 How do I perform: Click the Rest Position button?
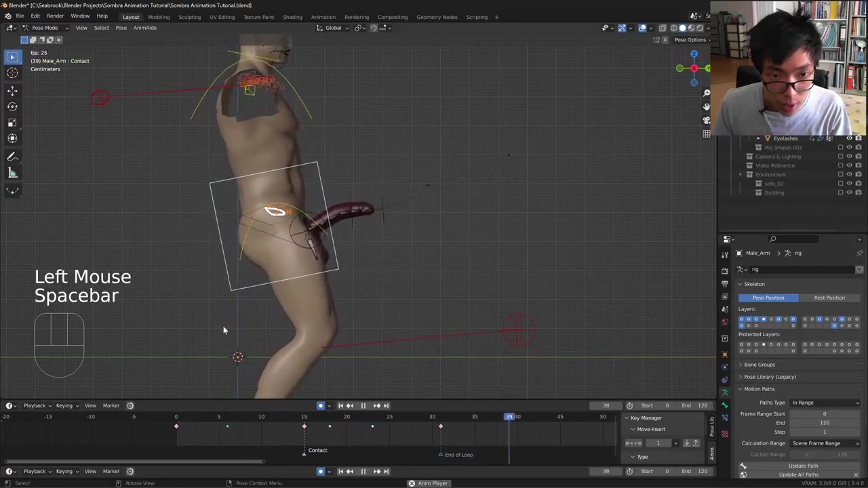[x=829, y=298]
